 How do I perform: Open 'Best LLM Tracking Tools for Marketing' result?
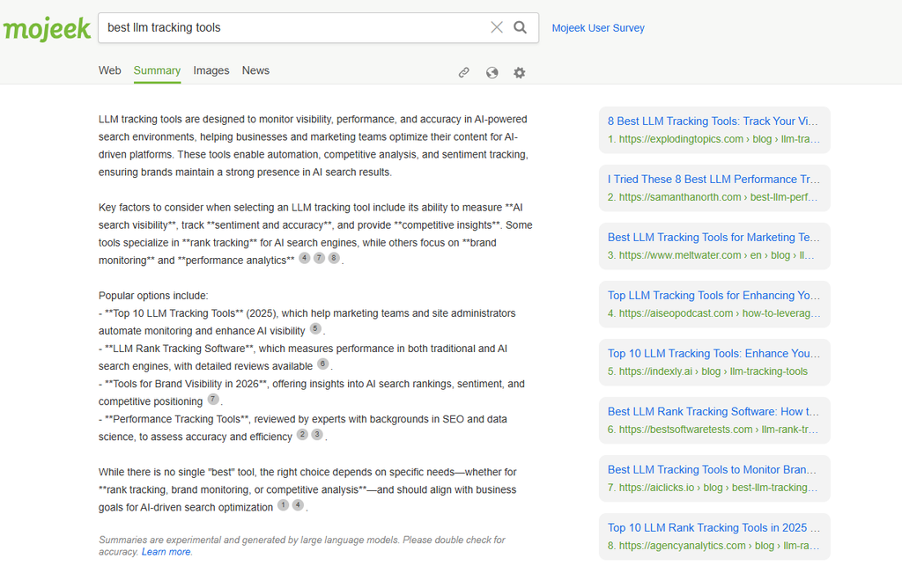point(713,238)
